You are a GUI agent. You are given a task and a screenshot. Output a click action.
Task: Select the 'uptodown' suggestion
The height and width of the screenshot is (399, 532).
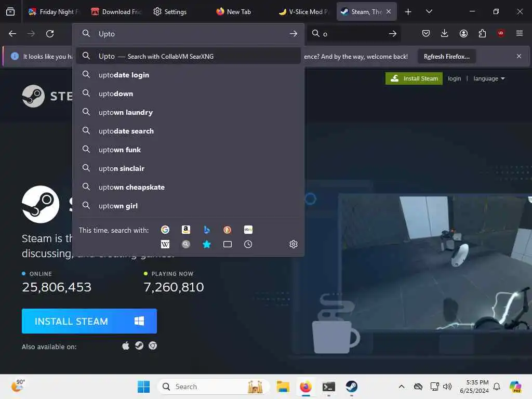click(x=188, y=94)
